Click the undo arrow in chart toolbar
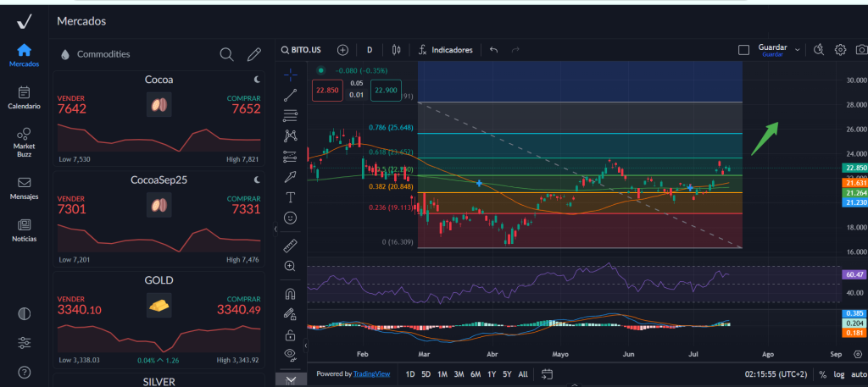Image resolution: width=868 pixels, height=387 pixels. pos(494,50)
